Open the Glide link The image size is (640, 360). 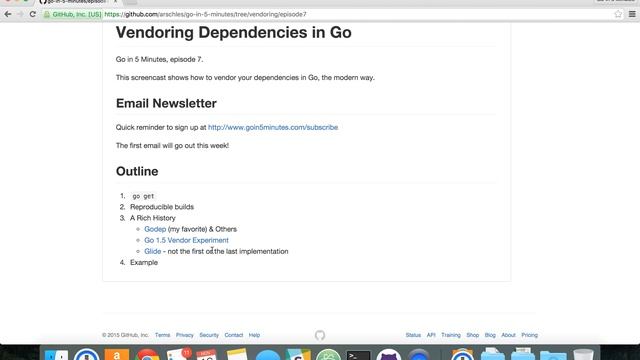153,251
